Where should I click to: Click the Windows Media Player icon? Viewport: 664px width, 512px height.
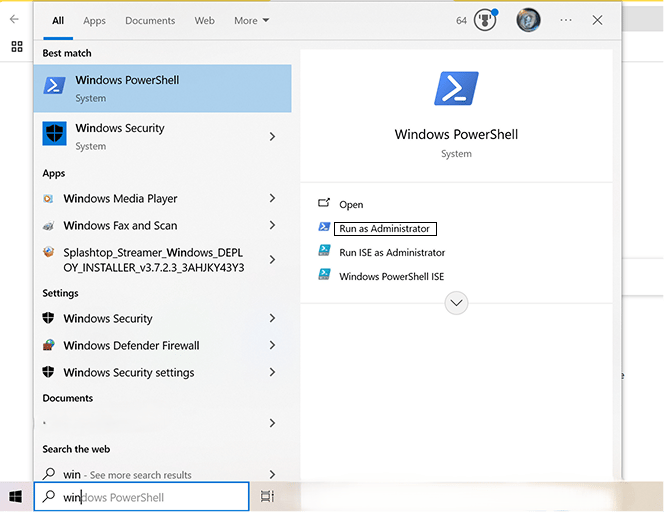tap(48, 199)
